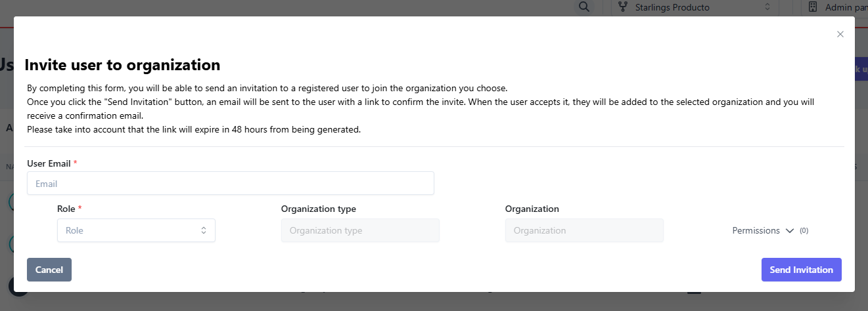Click the Permissions chevron arrow
The image size is (868, 311).
[790, 231]
